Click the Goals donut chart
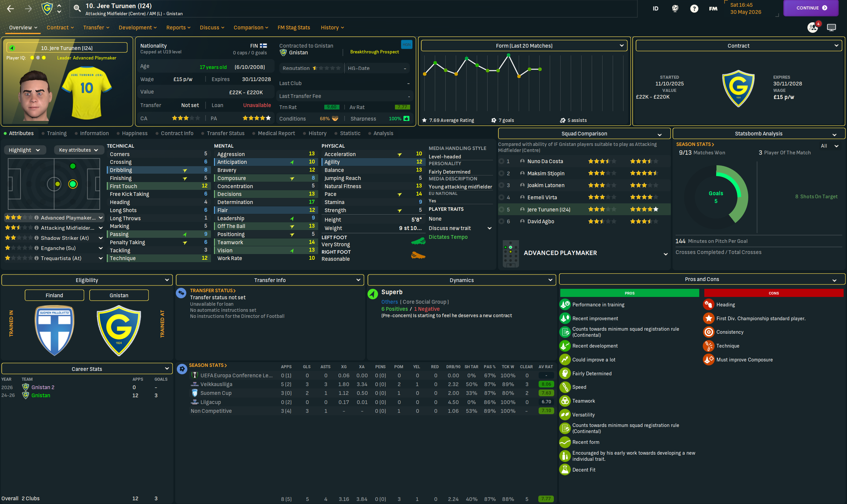The height and width of the screenshot is (504, 847). click(x=715, y=197)
